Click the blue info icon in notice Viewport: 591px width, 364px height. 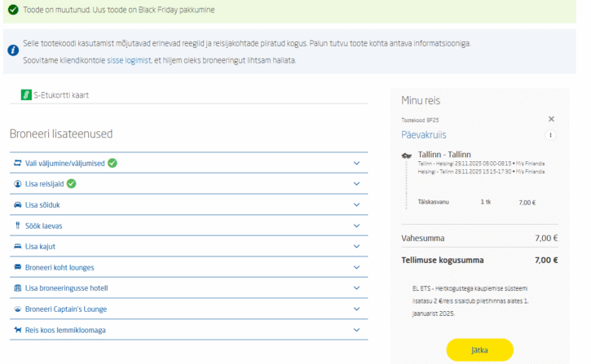pyautogui.click(x=13, y=50)
